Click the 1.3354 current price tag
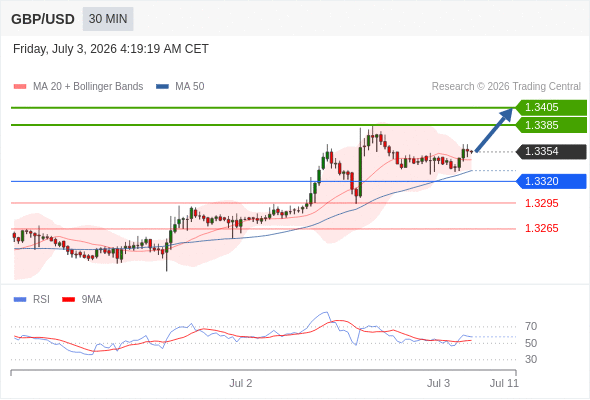 click(551, 152)
